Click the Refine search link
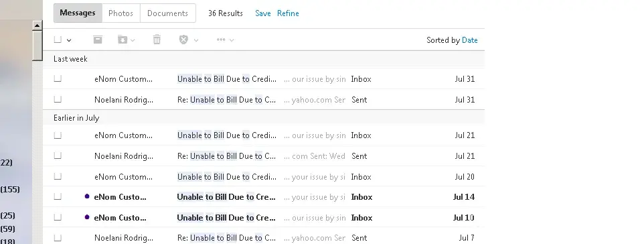644x244 pixels. [x=288, y=13]
